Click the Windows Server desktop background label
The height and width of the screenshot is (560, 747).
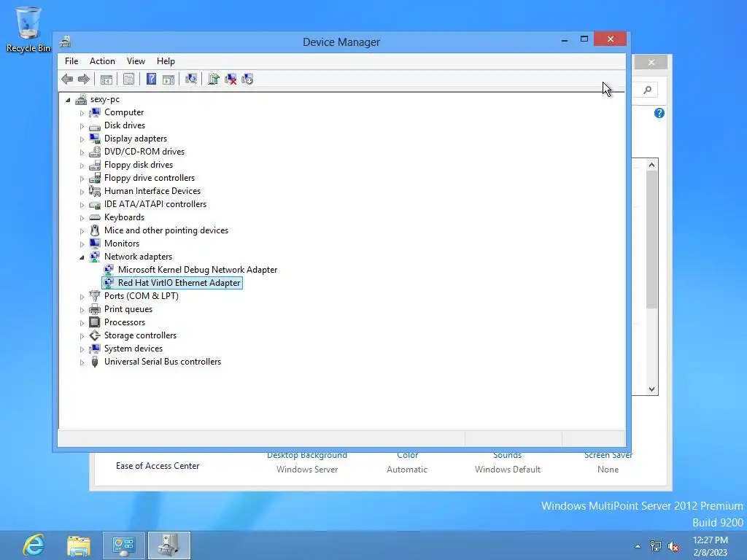click(x=307, y=470)
